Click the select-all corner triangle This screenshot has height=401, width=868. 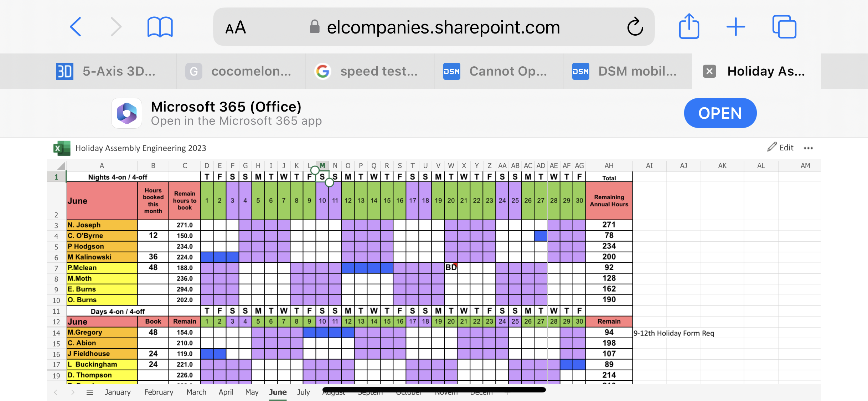pos(61,166)
